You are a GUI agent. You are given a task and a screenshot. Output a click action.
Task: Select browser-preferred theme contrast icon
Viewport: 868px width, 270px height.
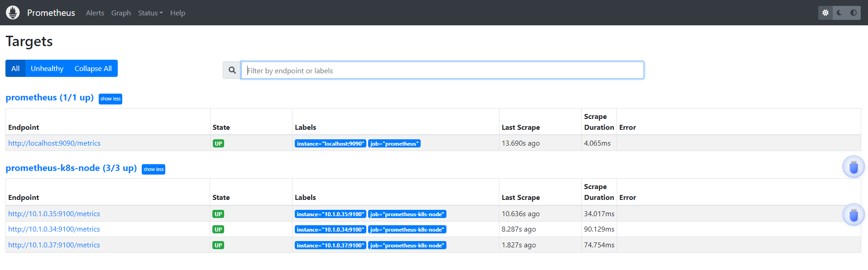coord(854,13)
